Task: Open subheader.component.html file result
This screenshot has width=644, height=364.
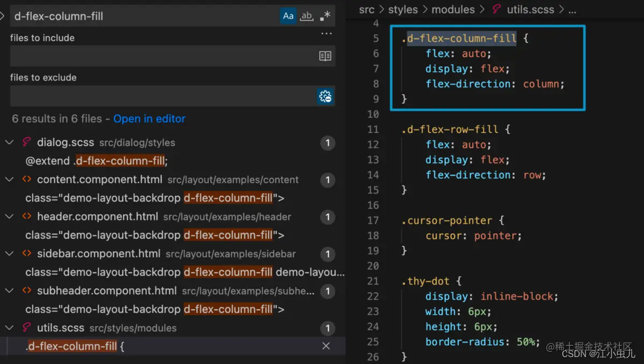Action: point(107,291)
